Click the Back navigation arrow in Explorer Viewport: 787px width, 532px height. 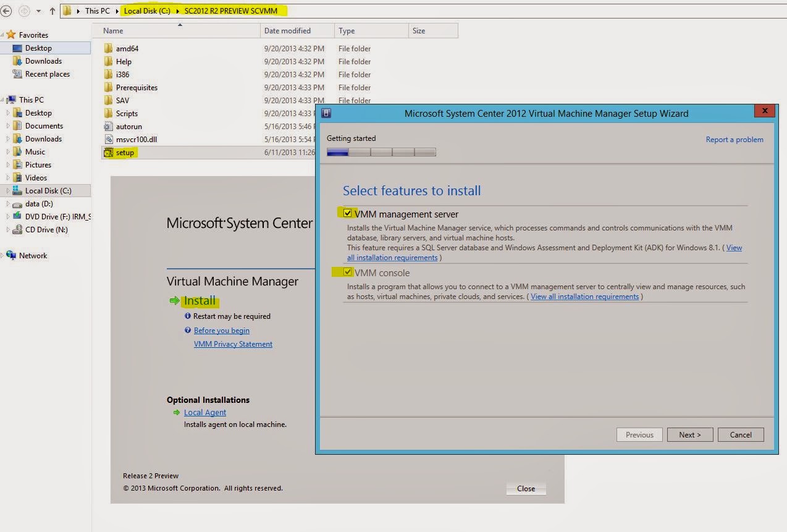(6, 11)
